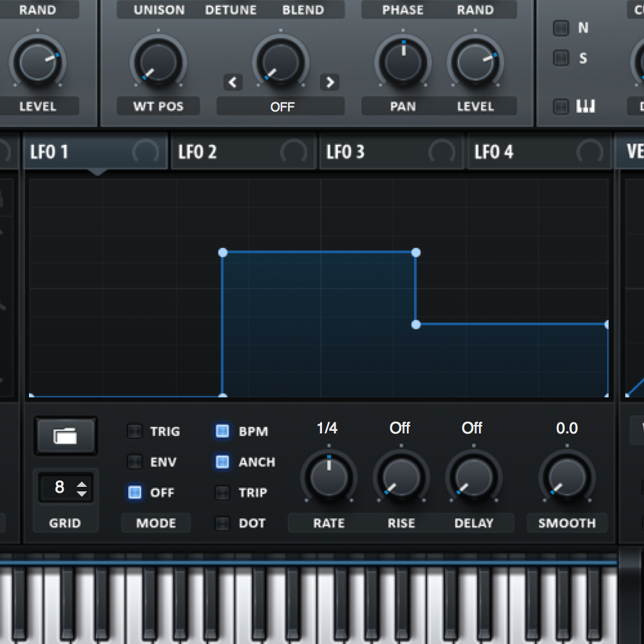644x644 pixels.
Task: Click the GRID label
Action: (x=65, y=523)
